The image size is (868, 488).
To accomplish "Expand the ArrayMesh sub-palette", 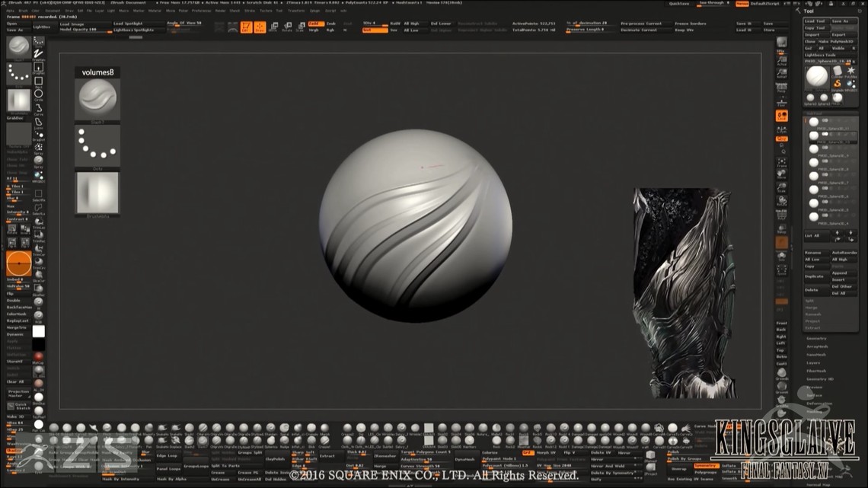I will pyautogui.click(x=817, y=346).
